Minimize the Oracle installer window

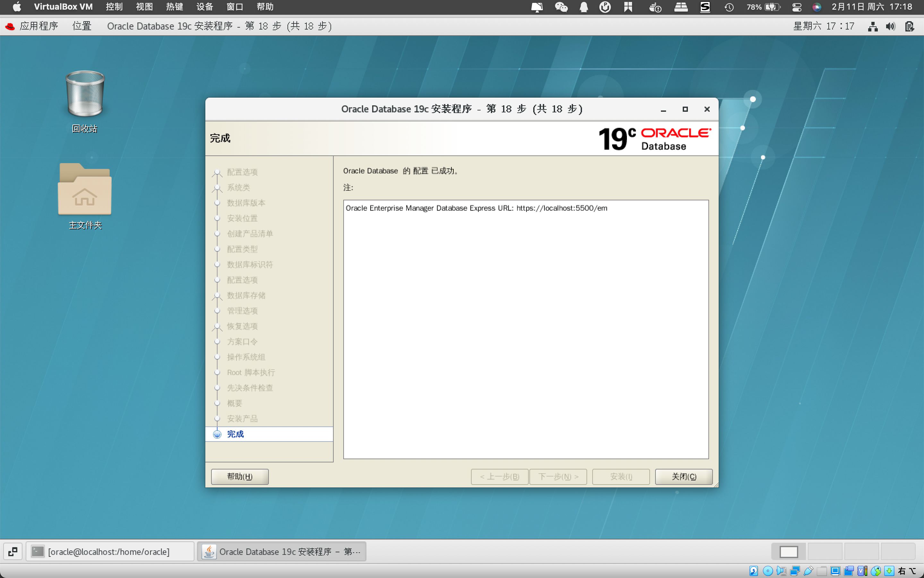pyautogui.click(x=663, y=109)
